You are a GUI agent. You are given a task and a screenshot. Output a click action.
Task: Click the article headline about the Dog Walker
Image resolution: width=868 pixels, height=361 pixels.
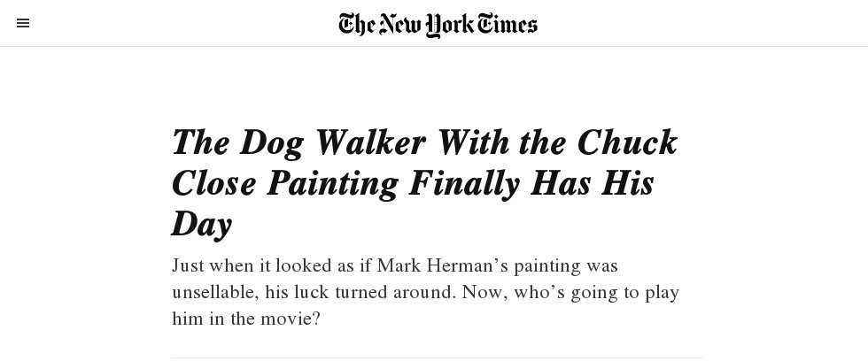[x=424, y=183]
